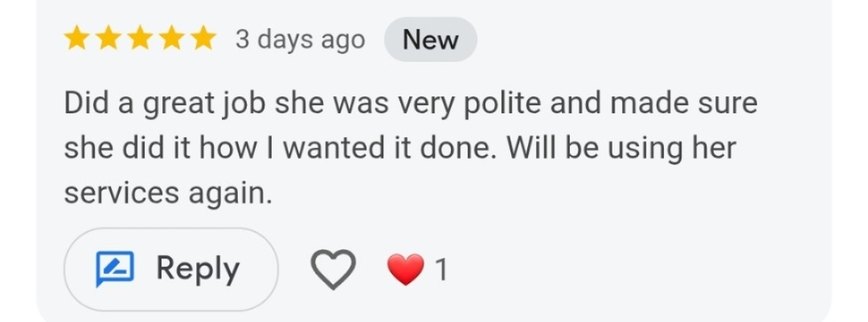
Task: Select the second star in the rating
Action: point(107,39)
